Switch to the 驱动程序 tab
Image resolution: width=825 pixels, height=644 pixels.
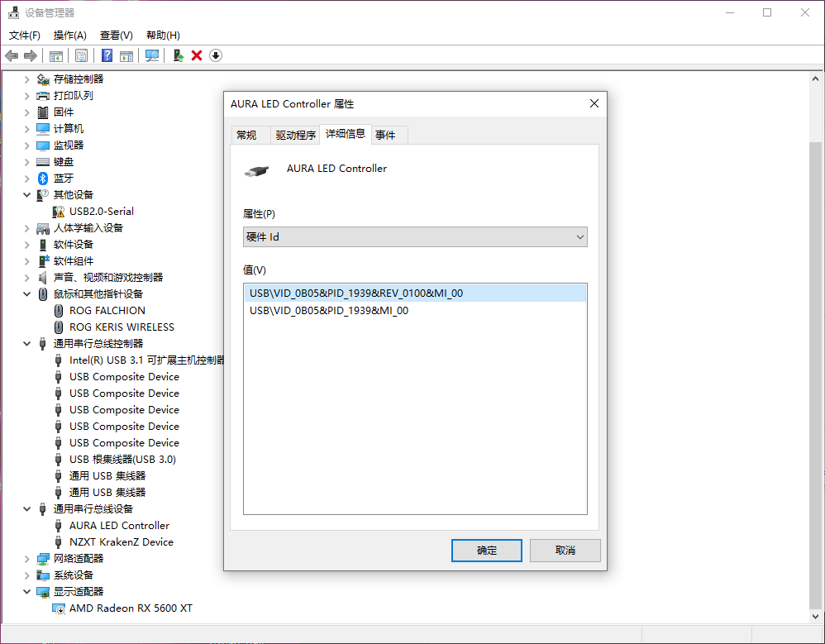(295, 136)
